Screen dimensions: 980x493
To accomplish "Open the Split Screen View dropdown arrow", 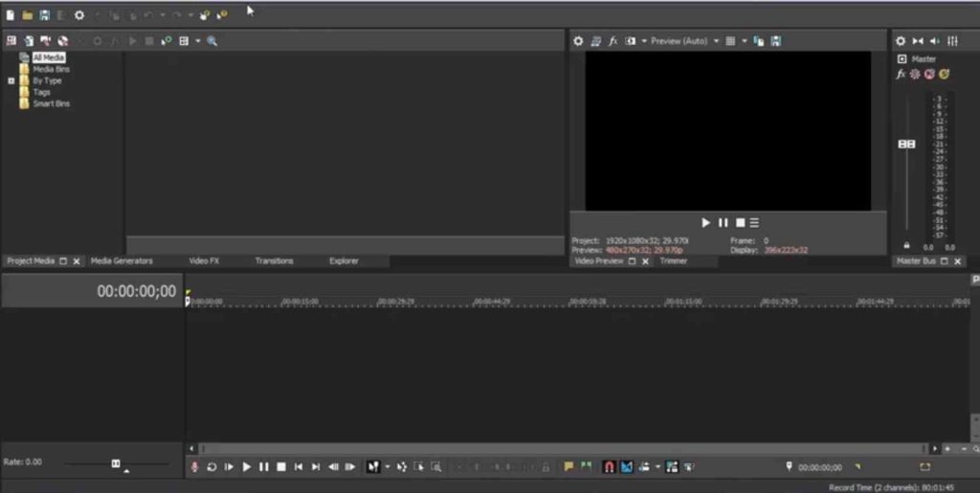I will [644, 41].
